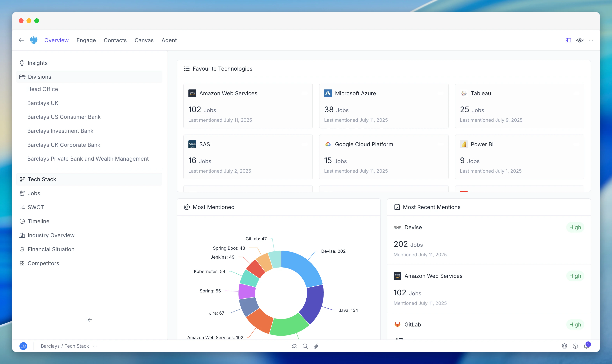
Task: Select Tech Stack in sidebar
Action: [x=89, y=179]
